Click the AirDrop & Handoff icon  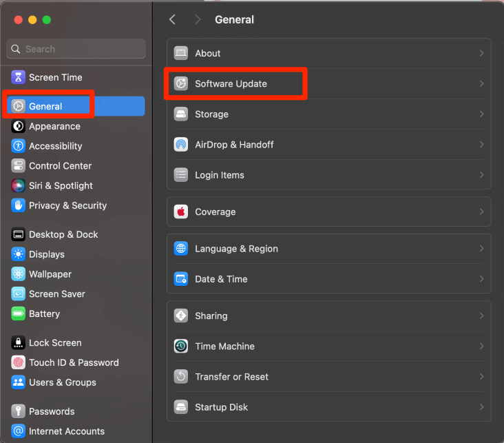click(181, 145)
